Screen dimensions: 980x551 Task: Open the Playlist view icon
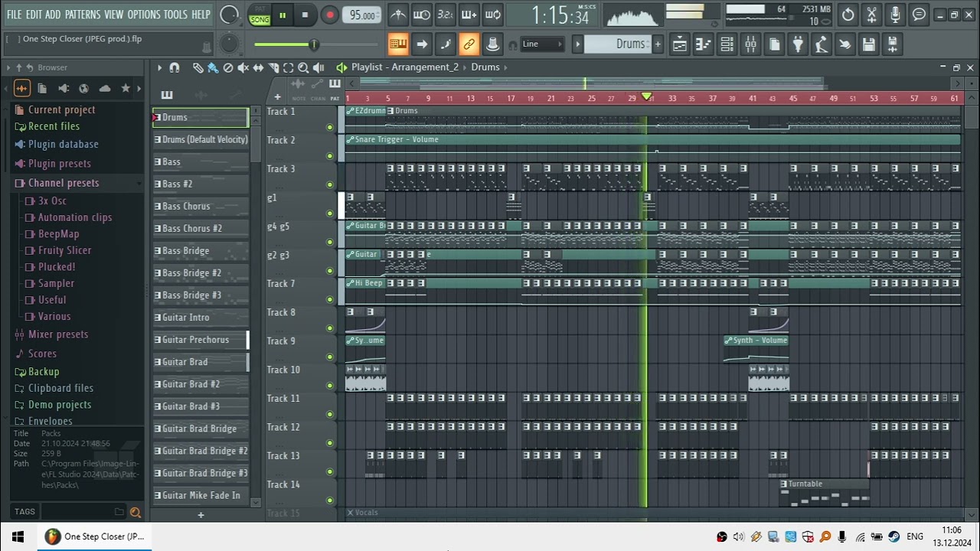(679, 44)
